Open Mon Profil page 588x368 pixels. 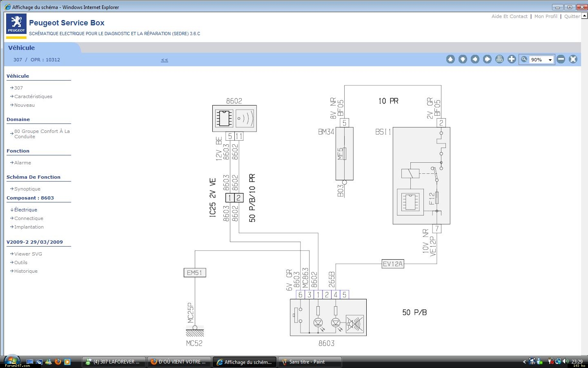[546, 16]
